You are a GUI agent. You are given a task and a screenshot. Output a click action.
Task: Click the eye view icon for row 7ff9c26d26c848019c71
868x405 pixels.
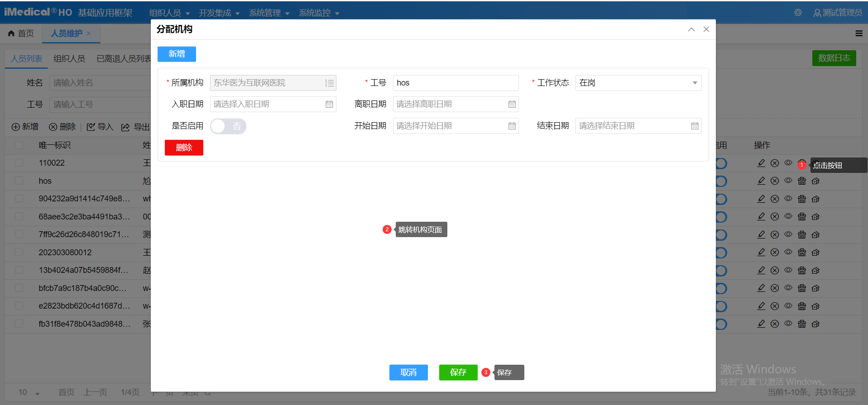[788, 234]
